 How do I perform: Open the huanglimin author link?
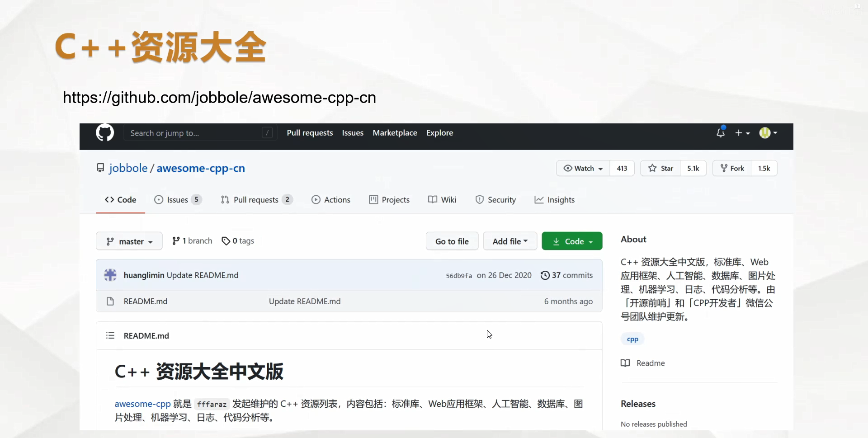[x=144, y=275]
